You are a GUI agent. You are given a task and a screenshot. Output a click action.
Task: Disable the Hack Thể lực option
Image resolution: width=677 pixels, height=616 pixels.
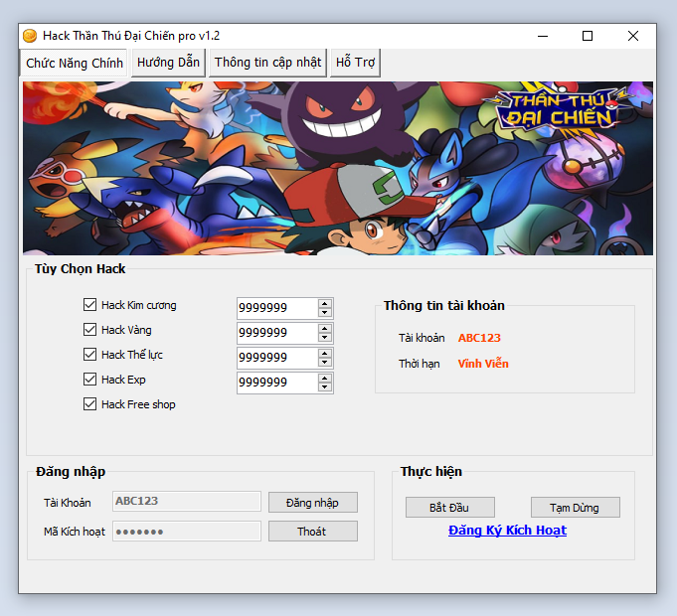point(90,355)
